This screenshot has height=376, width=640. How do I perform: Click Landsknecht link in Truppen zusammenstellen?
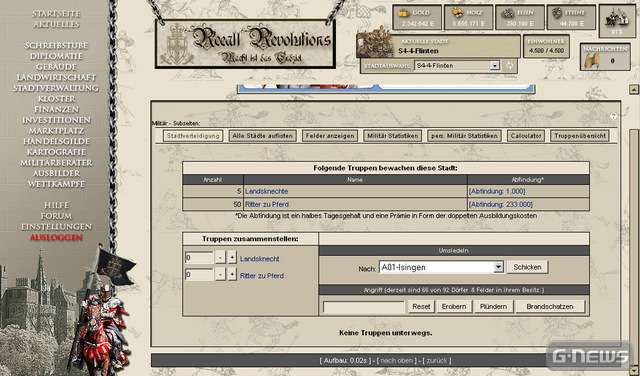coord(260,259)
